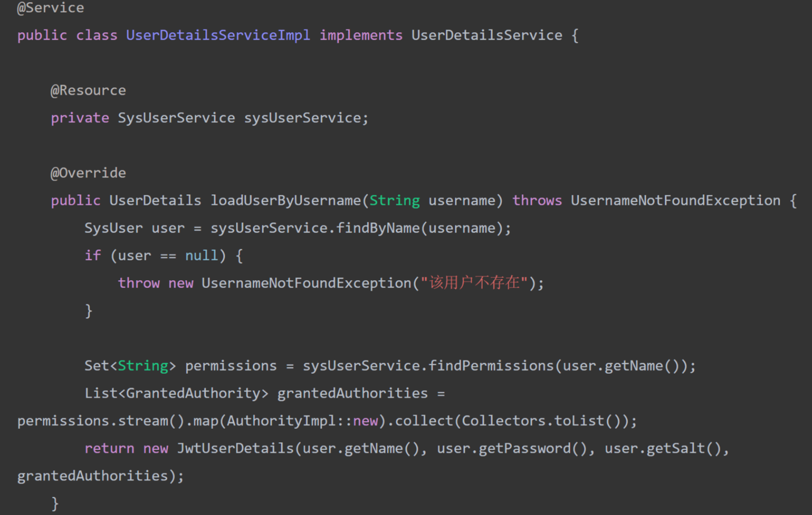
Task: Click GrantedAuthority inside the List type
Action: (x=193, y=394)
